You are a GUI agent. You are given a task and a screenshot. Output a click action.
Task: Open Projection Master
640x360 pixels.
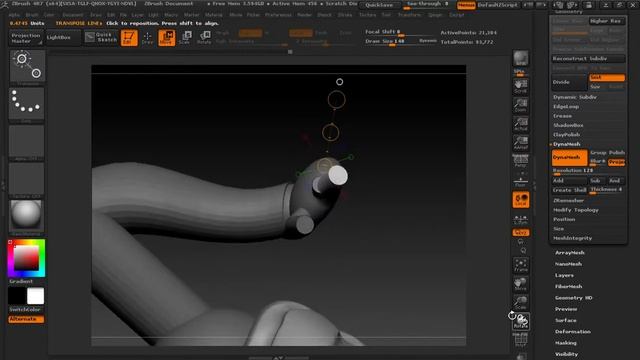coord(26,38)
